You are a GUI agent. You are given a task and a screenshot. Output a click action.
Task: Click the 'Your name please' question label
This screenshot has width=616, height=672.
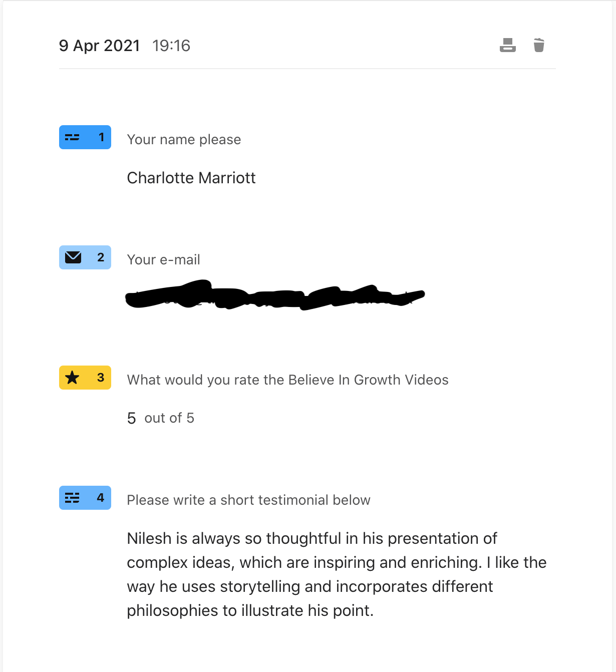click(x=184, y=139)
